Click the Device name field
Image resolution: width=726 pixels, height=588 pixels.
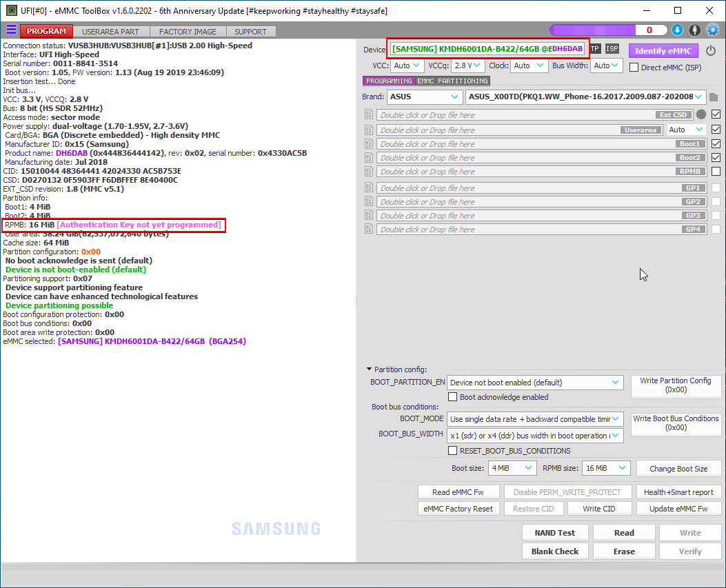[x=488, y=49]
